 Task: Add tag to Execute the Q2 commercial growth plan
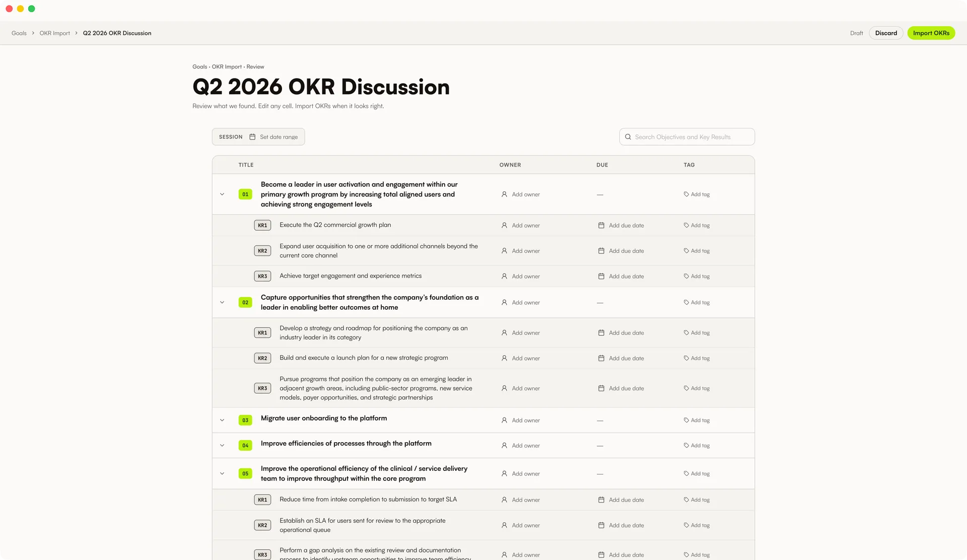click(x=697, y=226)
